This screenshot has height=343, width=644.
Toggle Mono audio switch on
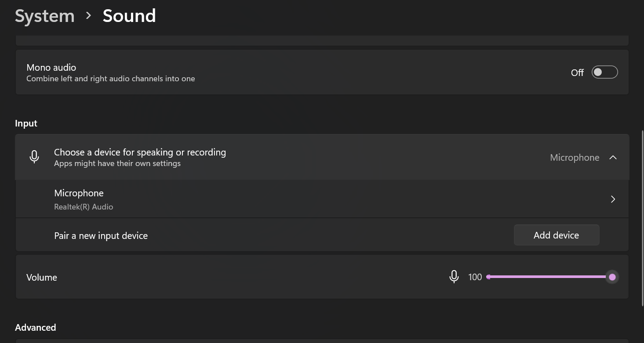pos(604,72)
